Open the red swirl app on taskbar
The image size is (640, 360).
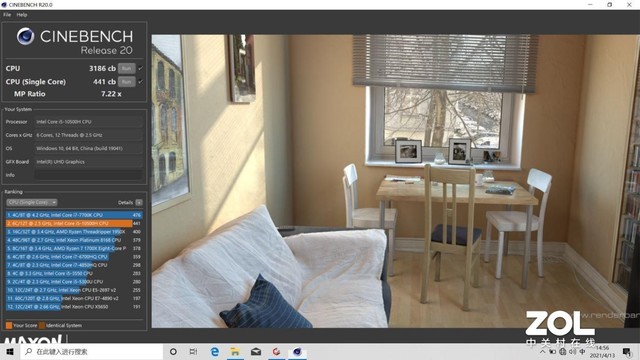click(276, 351)
